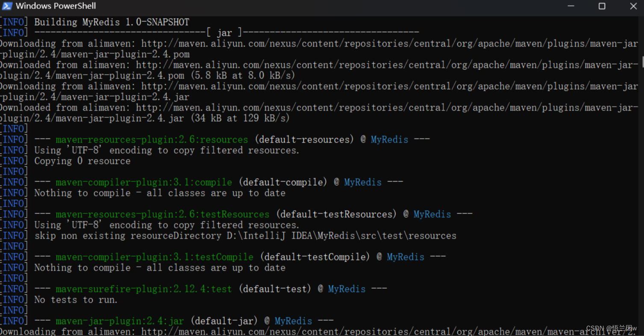This screenshot has width=644, height=336.
Task: Click 'maven-surefire-plugin:2.12.4:test' text
Action: point(144,289)
